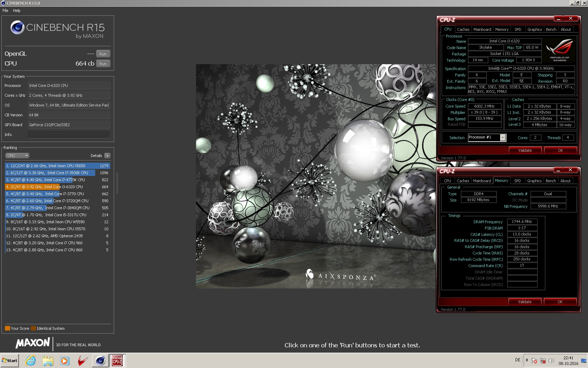Click the Core Speed value 6002.3 MHz
The height and width of the screenshot is (368, 588).
[x=484, y=106]
